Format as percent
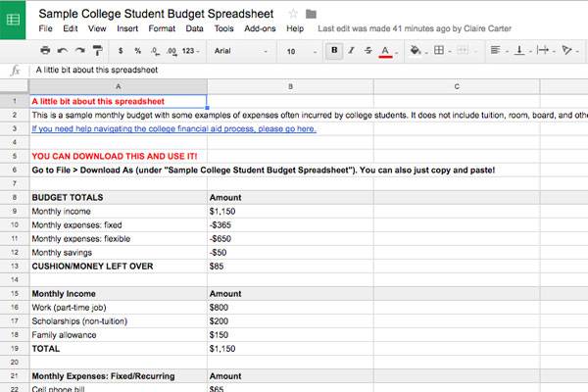 [137, 51]
